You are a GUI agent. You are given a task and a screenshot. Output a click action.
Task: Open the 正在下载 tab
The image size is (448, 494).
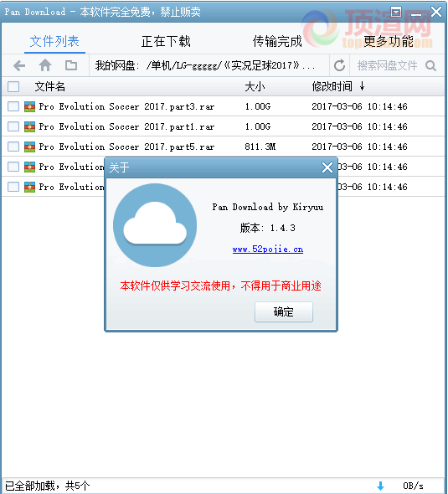click(x=166, y=41)
